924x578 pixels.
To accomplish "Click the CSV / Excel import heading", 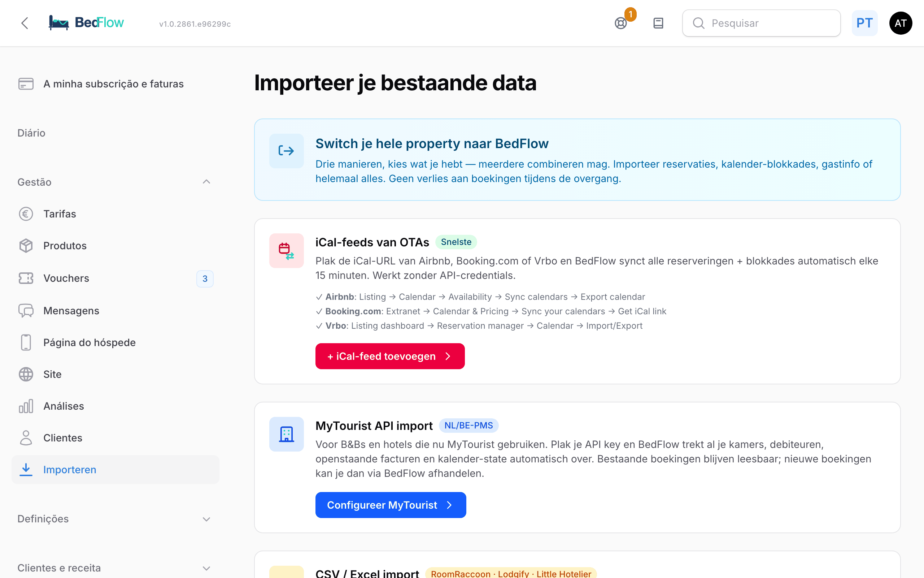I will [367, 573].
